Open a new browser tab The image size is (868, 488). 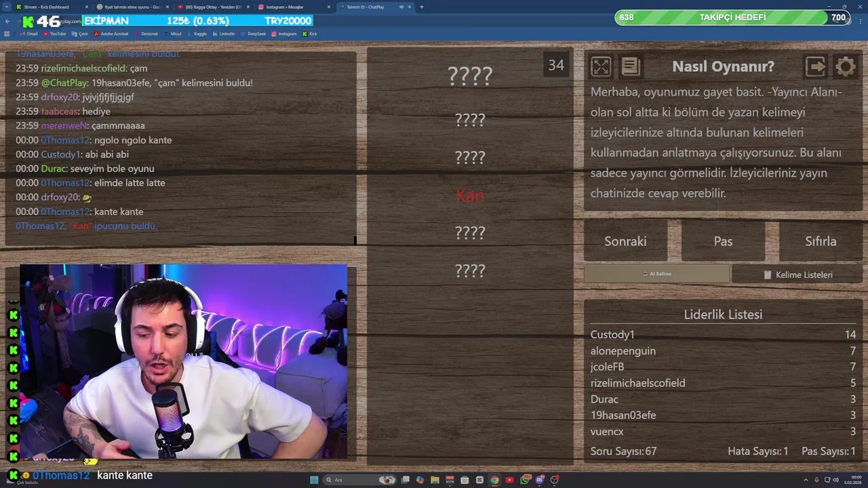click(422, 7)
